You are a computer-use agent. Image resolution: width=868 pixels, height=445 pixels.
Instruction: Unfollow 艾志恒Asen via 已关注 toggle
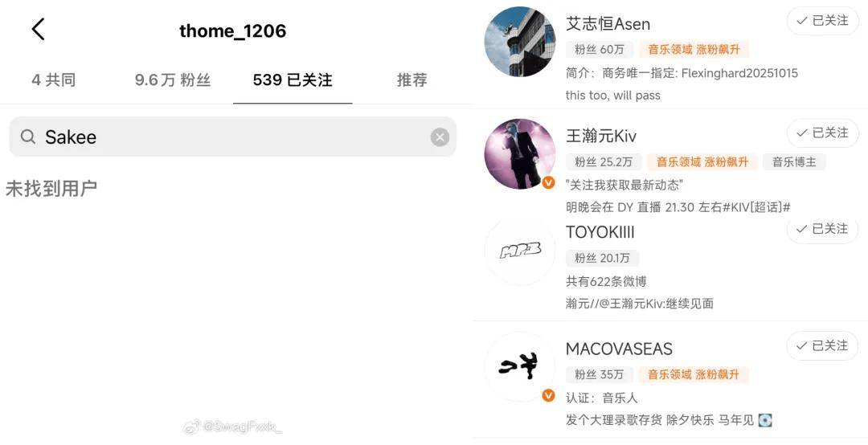pos(822,21)
